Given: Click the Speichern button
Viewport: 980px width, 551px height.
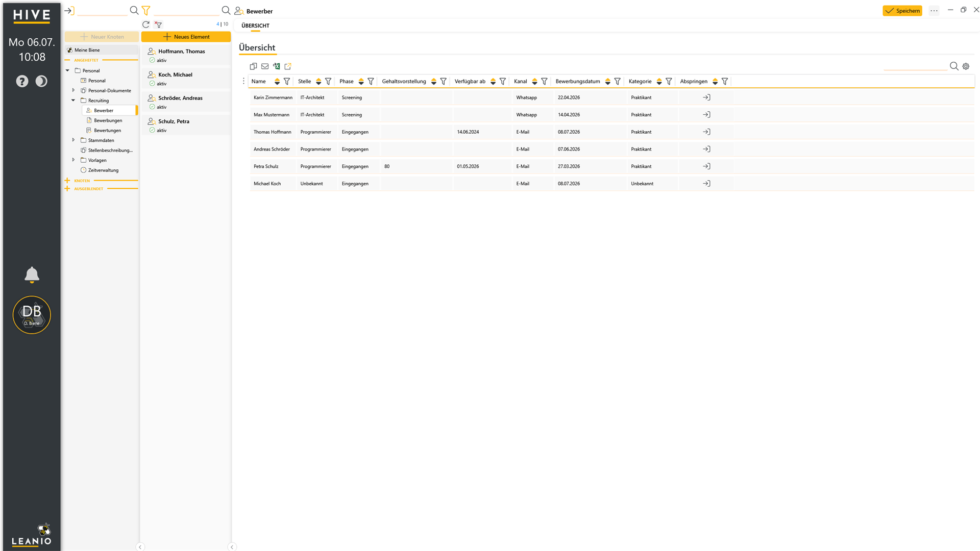Looking at the screenshot, I should [902, 11].
